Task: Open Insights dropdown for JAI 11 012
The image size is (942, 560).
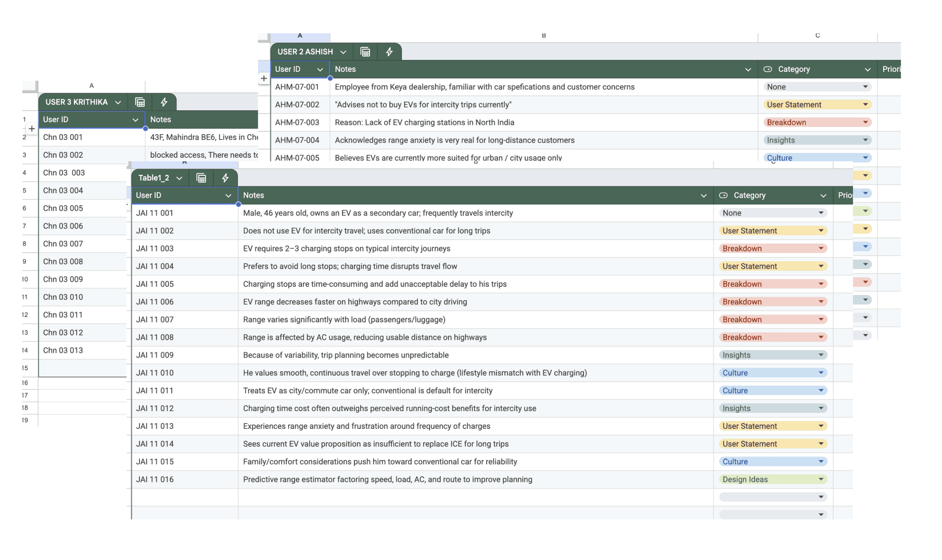Action: coord(773,408)
